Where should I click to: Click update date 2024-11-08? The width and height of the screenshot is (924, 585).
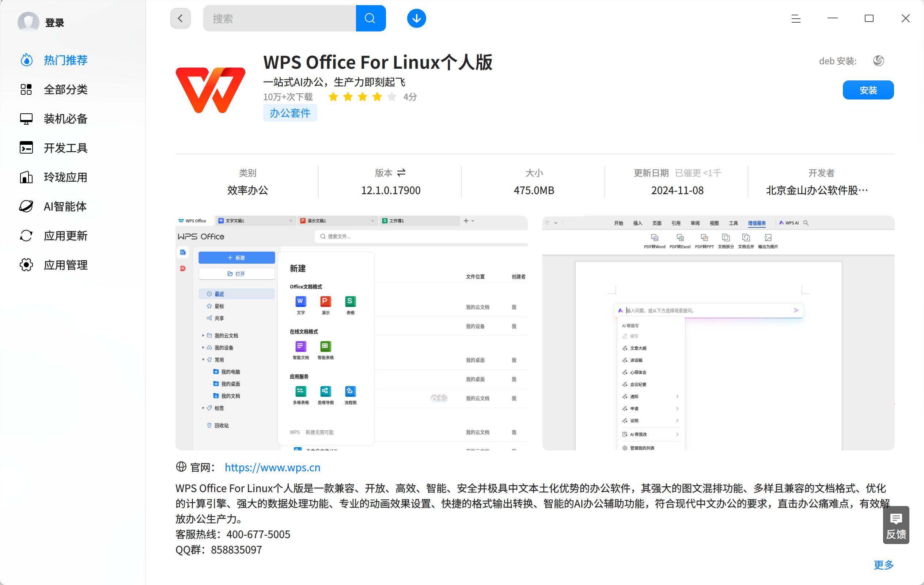[x=677, y=190]
